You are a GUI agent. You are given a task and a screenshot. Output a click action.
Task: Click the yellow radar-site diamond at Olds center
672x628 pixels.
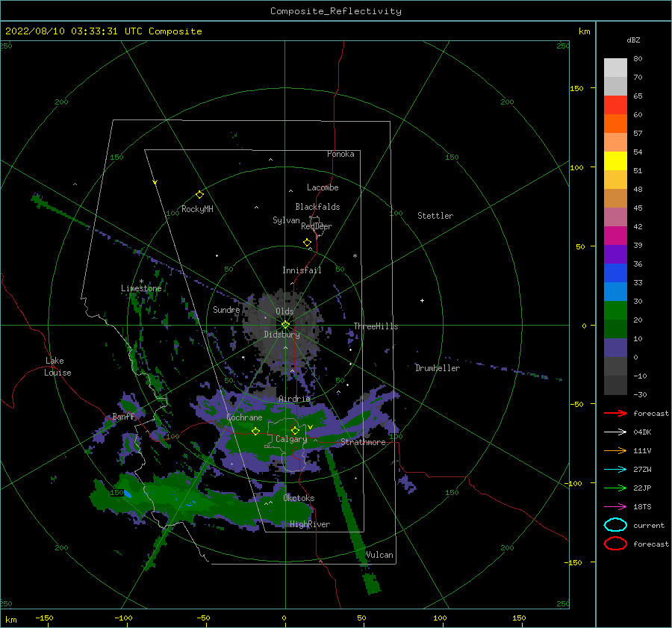pyautogui.click(x=285, y=325)
